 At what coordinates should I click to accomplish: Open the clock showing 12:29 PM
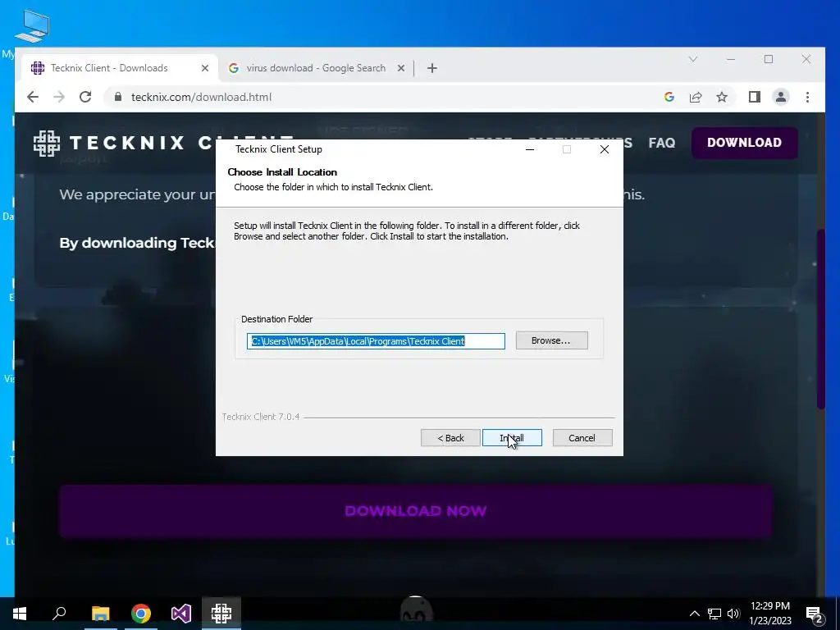coord(770,614)
